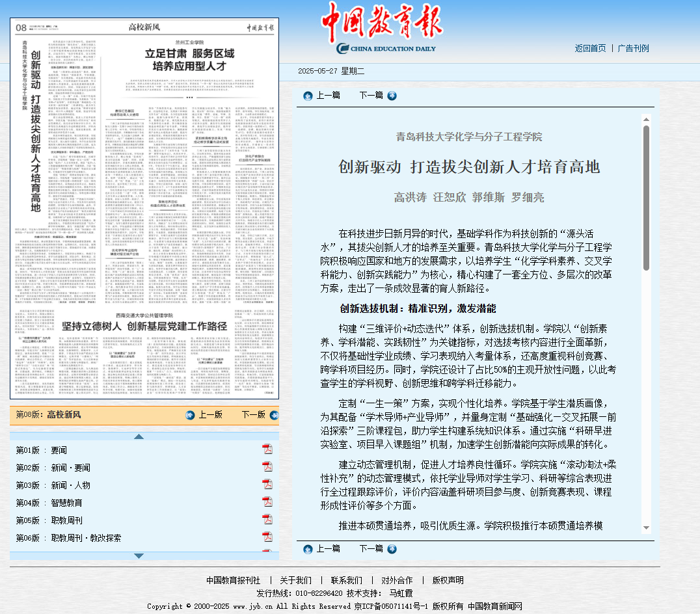Open the PDF icon for 第02版 新闻·要闻

pos(267,466)
